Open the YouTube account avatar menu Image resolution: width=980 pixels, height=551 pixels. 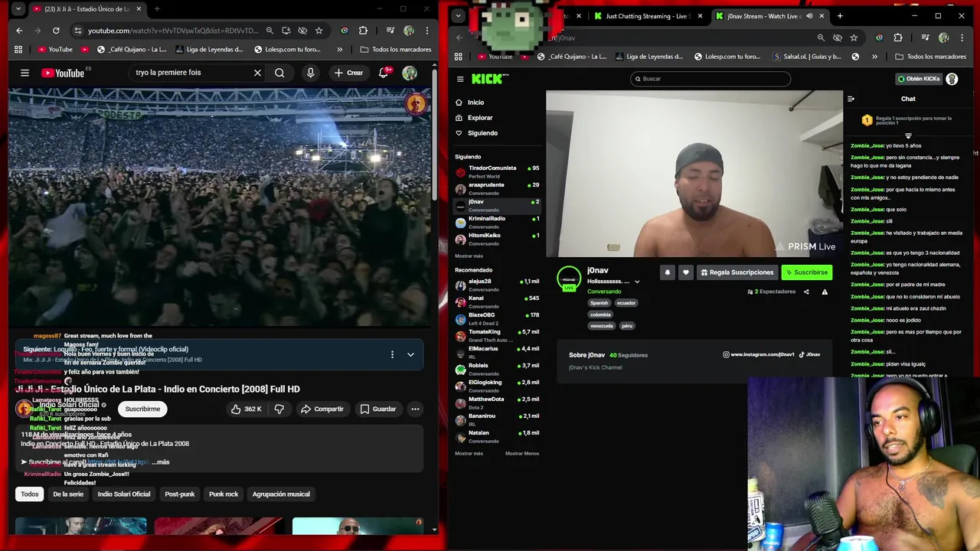pos(410,73)
